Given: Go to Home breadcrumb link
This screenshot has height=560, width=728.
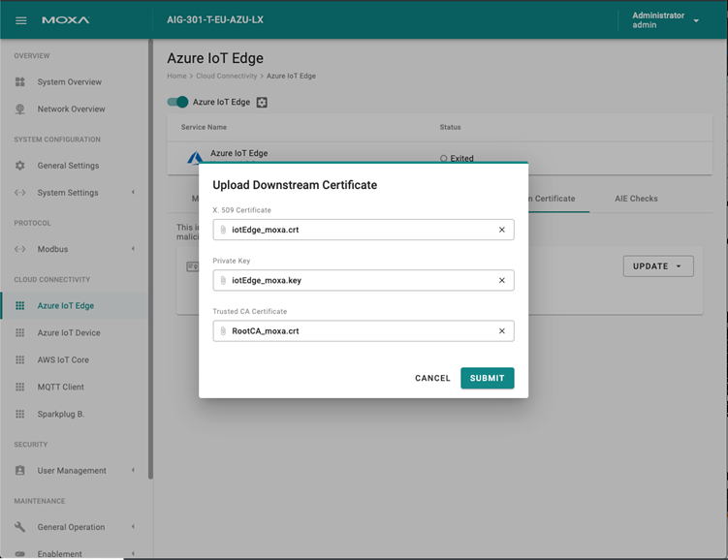Looking at the screenshot, I should coord(176,76).
